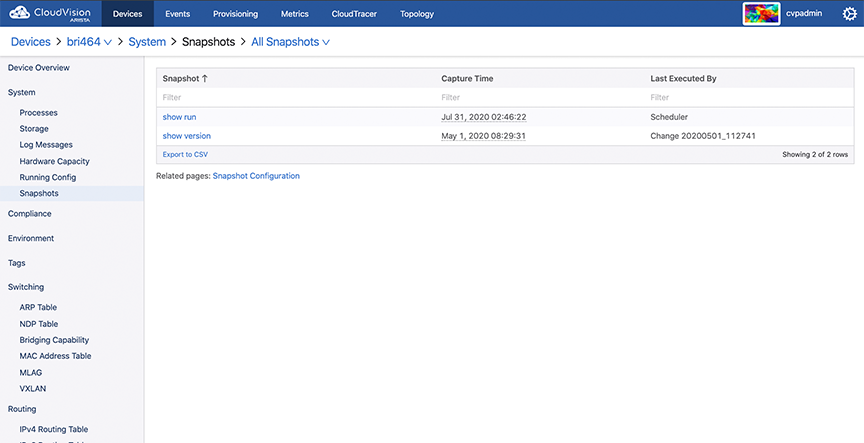The image size is (864, 443).
Task: Open Environment in the sidebar
Action: point(31,239)
